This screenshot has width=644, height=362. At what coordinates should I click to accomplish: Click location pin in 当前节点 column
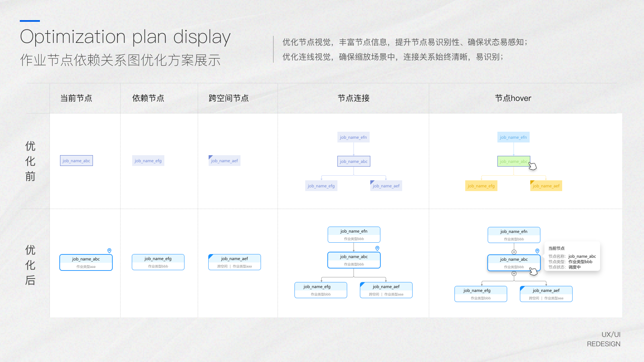coord(109,250)
